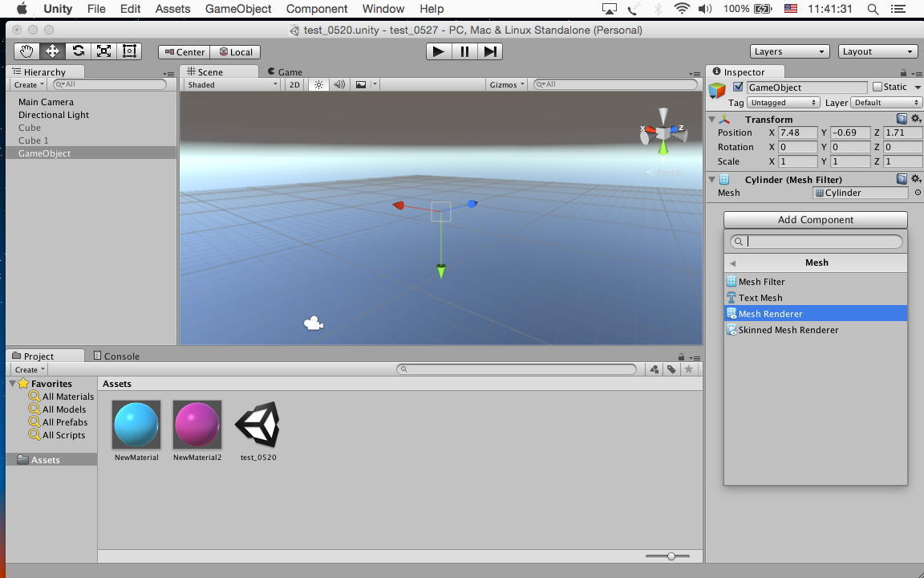The image size is (924, 578).
Task: Collapse the Cylinder Mesh Filter component
Action: (712, 179)
